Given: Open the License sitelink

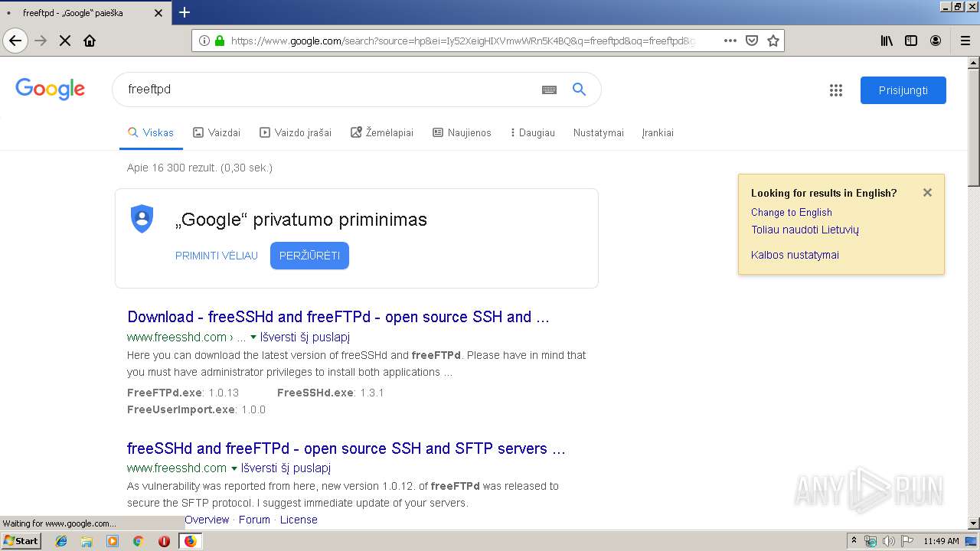Looking at the screenshot, I should point(299,520).
